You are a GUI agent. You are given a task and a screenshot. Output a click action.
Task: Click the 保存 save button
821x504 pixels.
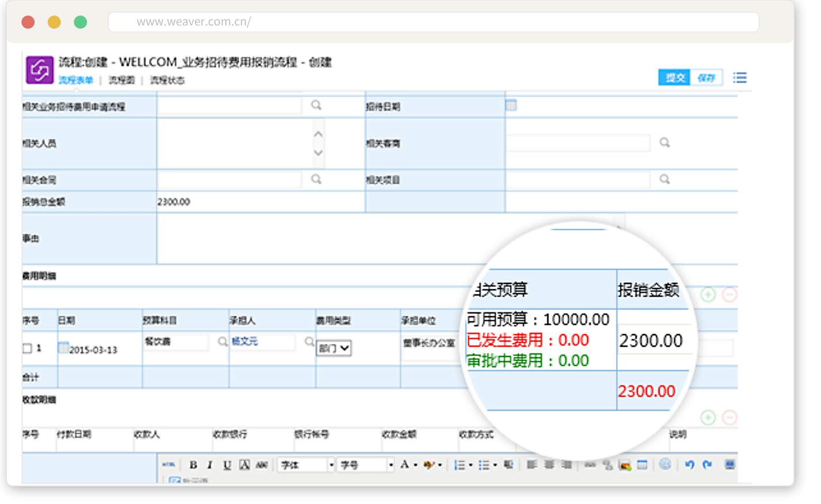(x=706, y=78)
